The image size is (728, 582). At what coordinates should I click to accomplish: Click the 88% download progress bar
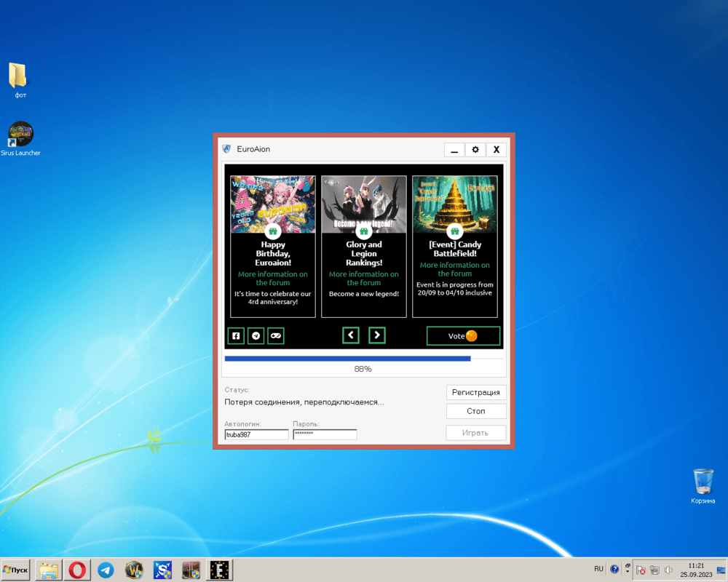[x=363, y=358]
